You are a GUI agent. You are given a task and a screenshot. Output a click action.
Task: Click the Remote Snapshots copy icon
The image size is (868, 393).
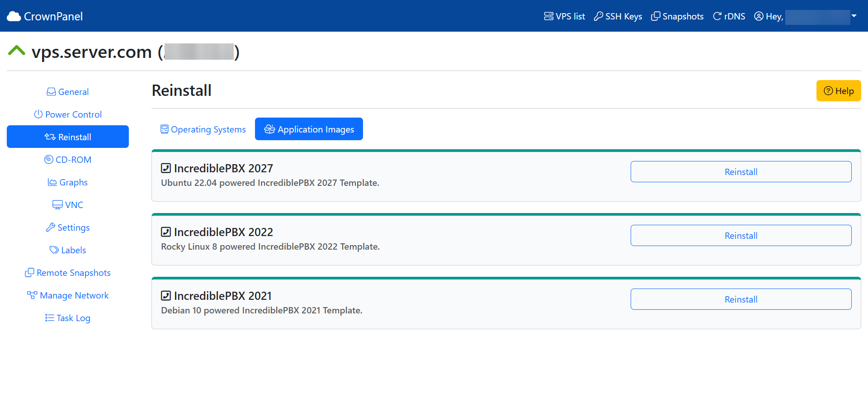pyautogui.click(x=29, y=273)
